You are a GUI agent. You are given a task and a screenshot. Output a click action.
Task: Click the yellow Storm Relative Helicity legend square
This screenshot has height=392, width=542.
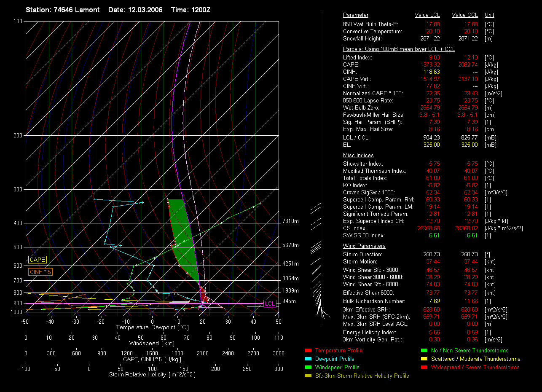click(308, 376)
